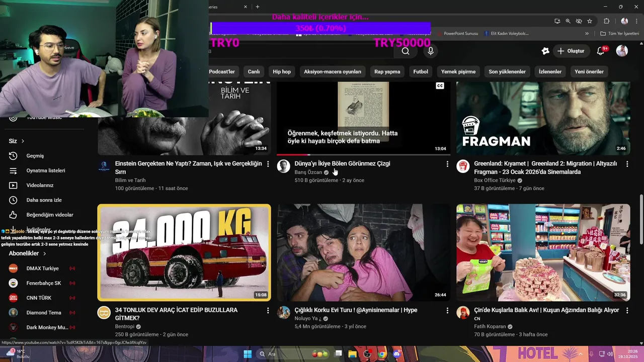This screenshot has height=362, width=644.
Task: Open options for Çığlıklı Korku Evi video
Action: click(x=447, y=311)
